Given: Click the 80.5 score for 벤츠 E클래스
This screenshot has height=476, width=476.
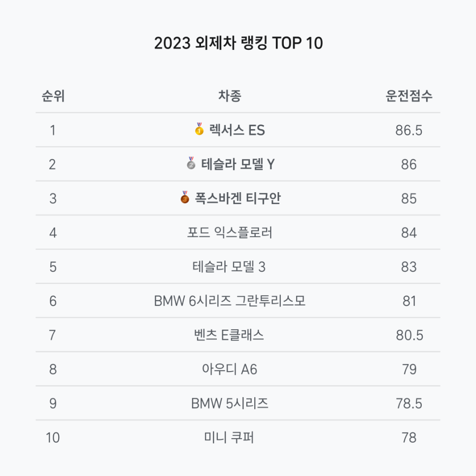Looking at the screenshot, I should tap(409, 336).
